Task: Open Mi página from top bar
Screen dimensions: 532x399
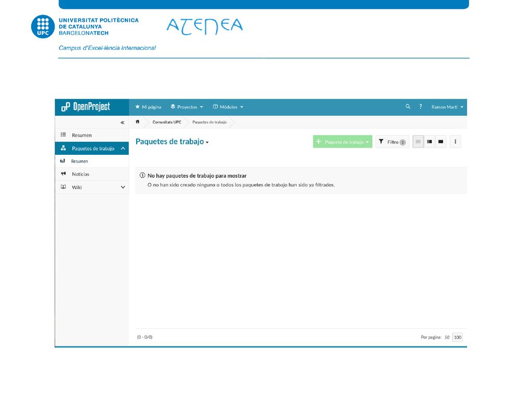Action: click(148, 107)
